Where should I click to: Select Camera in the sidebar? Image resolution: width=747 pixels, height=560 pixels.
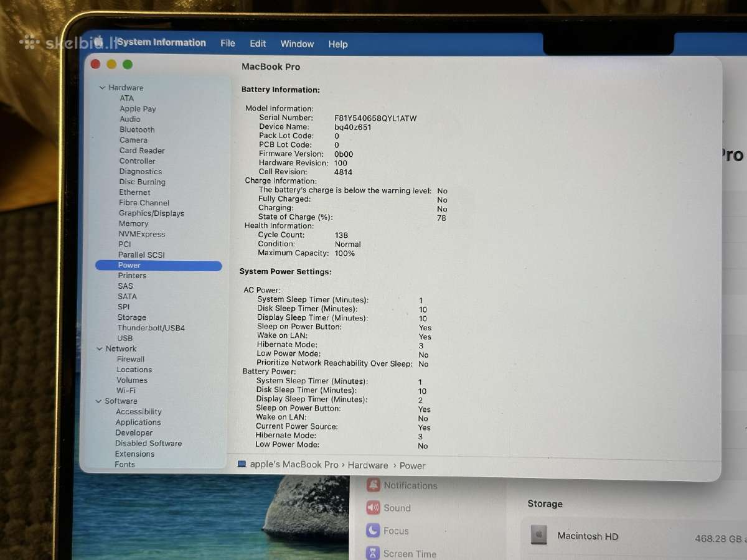point(133,140)
